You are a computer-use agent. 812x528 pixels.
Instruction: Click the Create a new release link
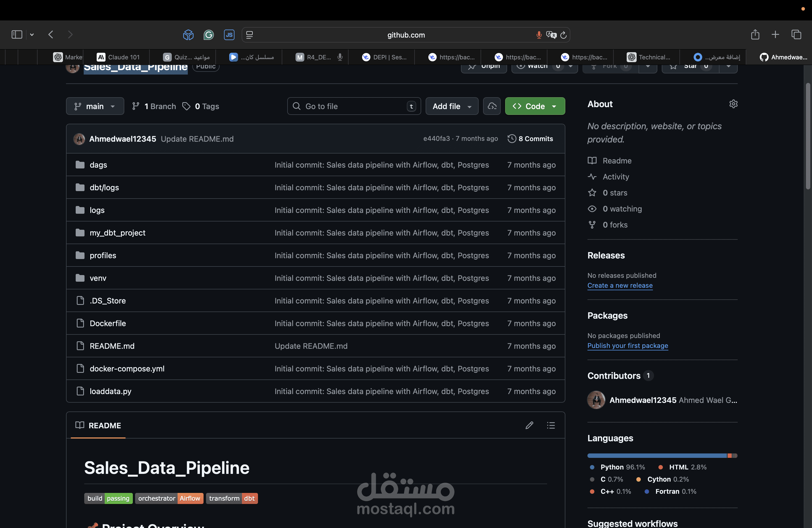click(620, 286)
